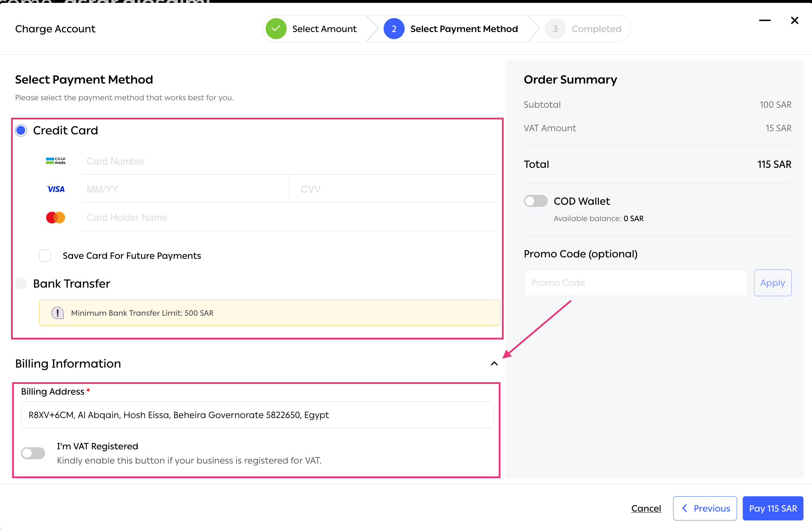Click the Mastercard logo icon

pyautogui.click(x=56, y=217)
